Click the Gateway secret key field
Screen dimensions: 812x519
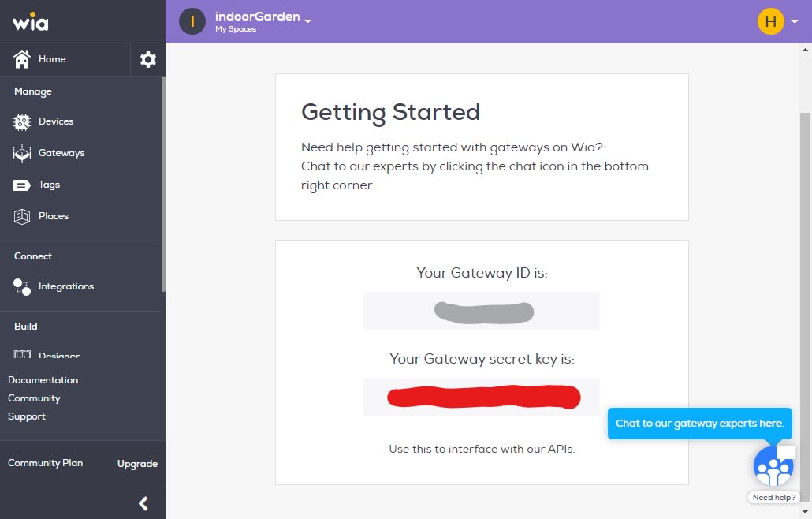click(x=482, y=398)
